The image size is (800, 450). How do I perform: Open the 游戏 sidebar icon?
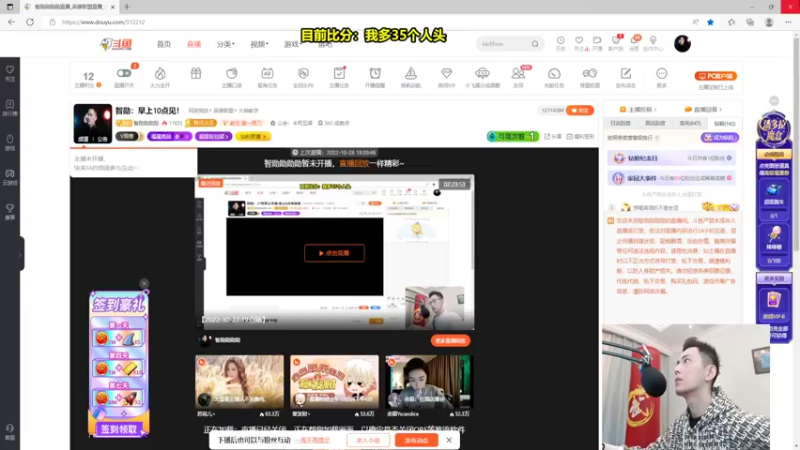(x=10, y=142)
